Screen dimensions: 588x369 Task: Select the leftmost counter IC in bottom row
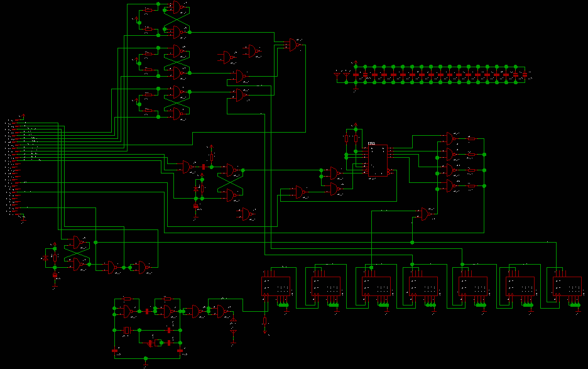pyautogui.click(x=276, y=287)
